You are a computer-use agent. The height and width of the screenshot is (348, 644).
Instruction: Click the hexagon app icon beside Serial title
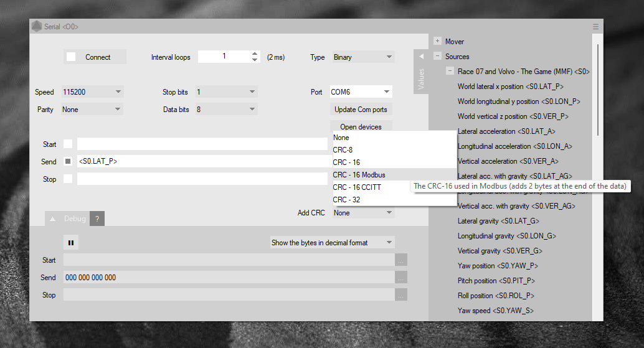coord(37,27)
